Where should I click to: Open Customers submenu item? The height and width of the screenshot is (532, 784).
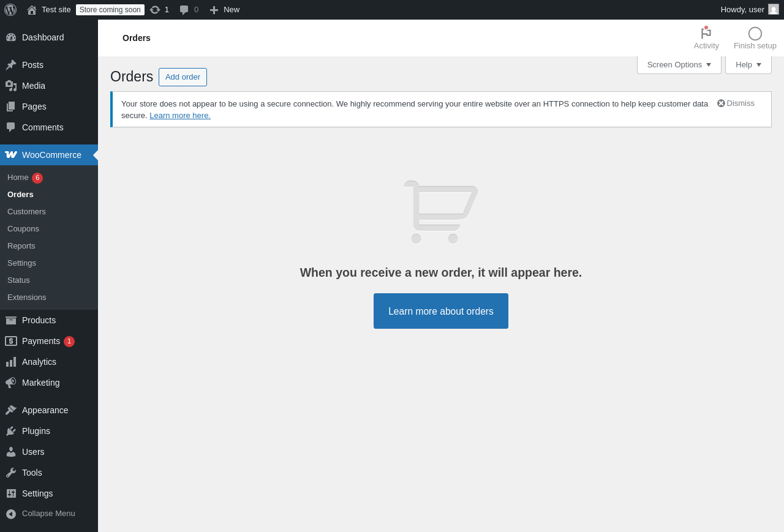tap(26, 212)
